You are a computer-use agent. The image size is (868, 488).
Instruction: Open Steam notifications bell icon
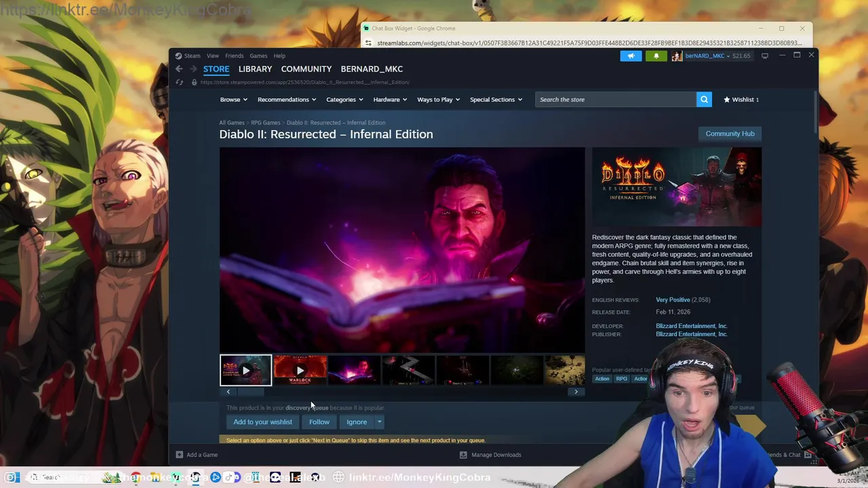click(656, 56)
